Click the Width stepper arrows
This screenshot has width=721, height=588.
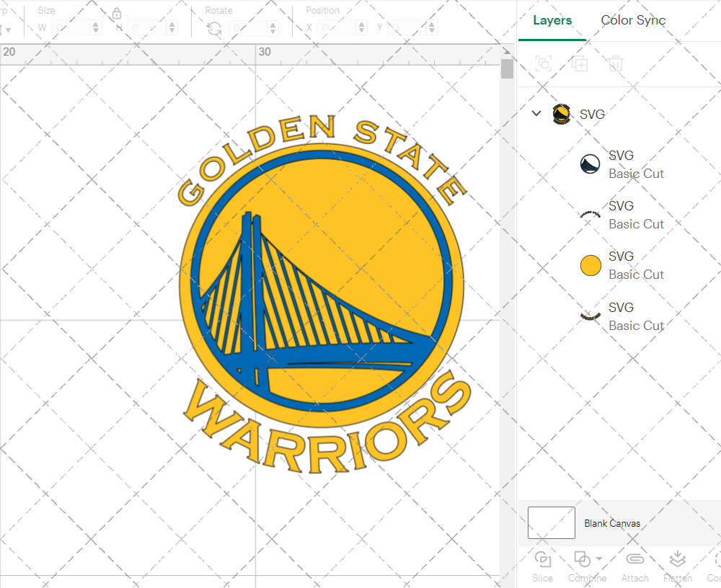tap(96, 27)
